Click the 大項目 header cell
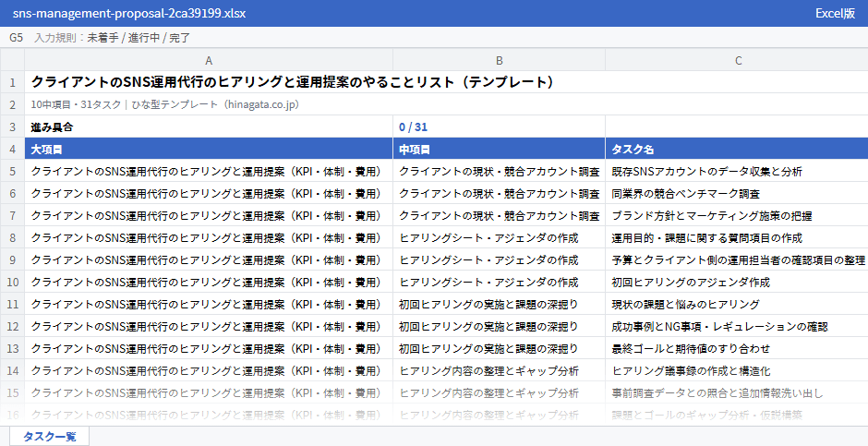The height and width of the screenshot is (446, 868). [x=209, y=149]
